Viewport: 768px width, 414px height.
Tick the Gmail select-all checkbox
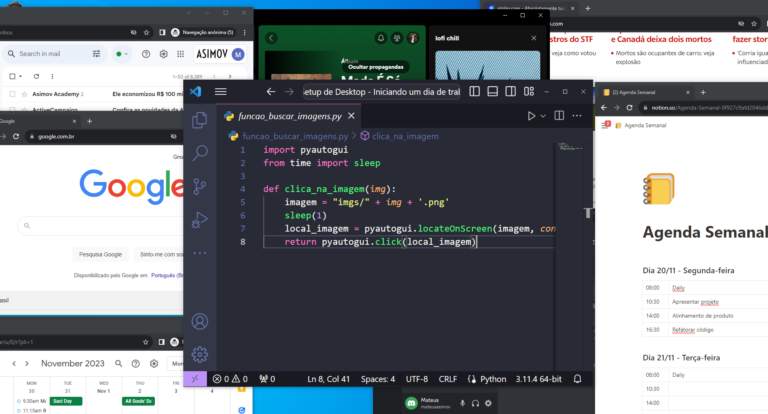pos(12,76)
